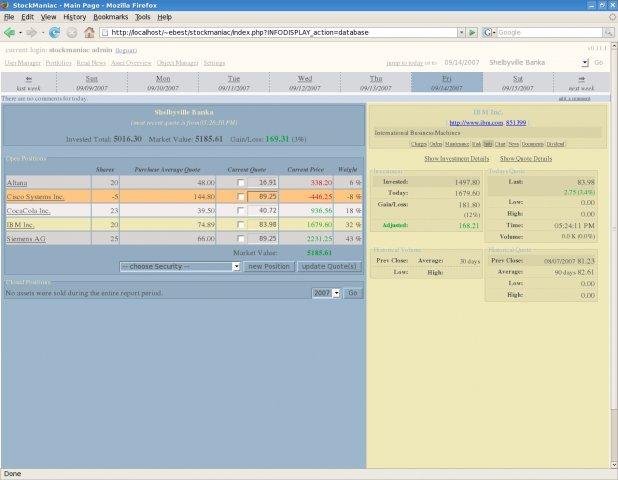Reload the page with the refresh icon
Screen dimensions: 618x480
click(x=54, y=32)
